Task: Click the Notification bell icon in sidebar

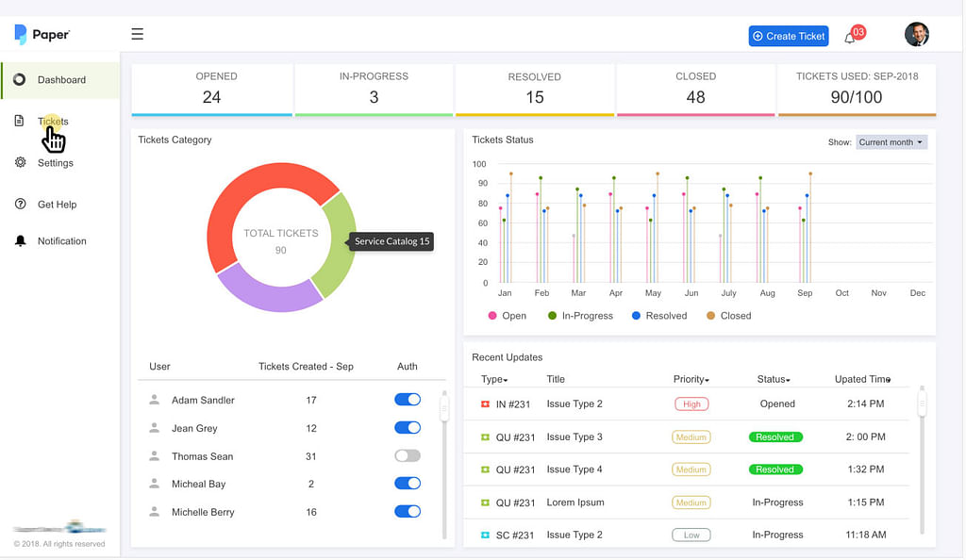Action: click(20, 241)
